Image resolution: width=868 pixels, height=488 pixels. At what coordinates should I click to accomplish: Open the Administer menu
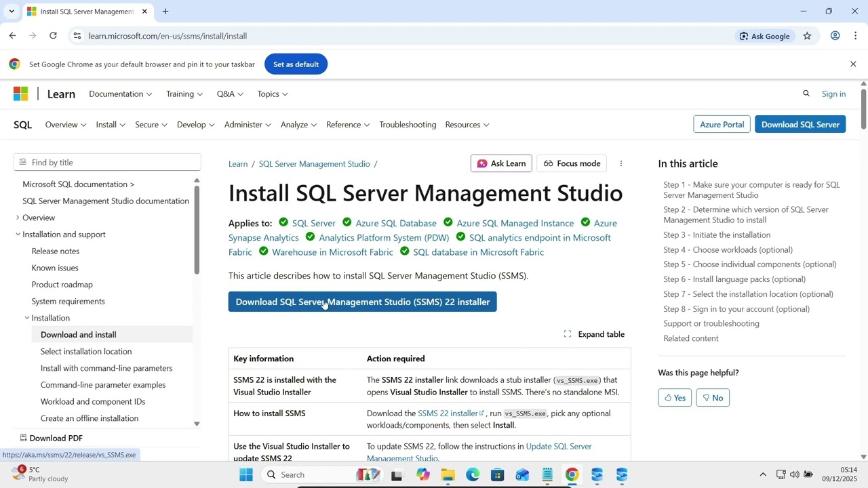point(248,125)
